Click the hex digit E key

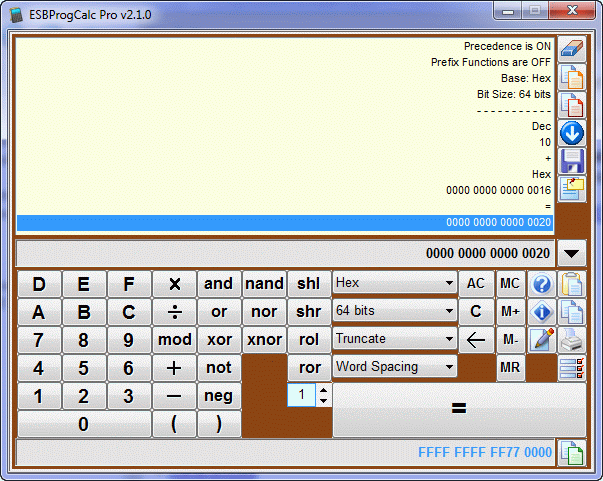(84, 284)
